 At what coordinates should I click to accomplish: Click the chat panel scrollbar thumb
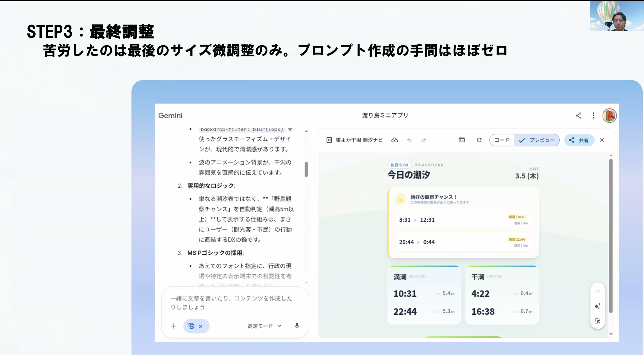[306, 169]
